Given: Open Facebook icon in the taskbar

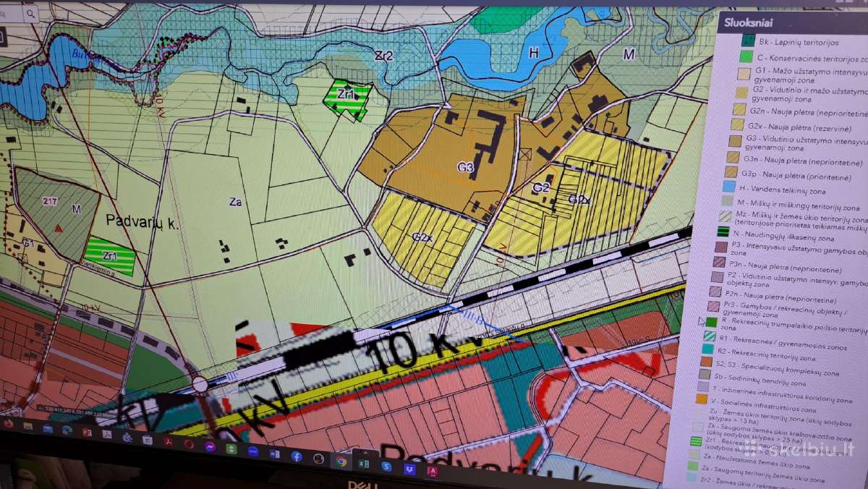Looking at the screenshot, I should point(297,456).
